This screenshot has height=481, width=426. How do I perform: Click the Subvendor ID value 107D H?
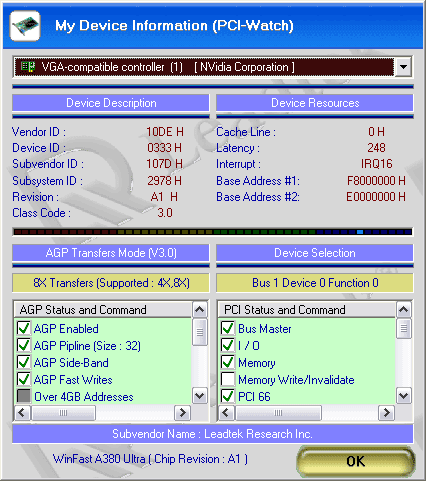tap(165, 164)
